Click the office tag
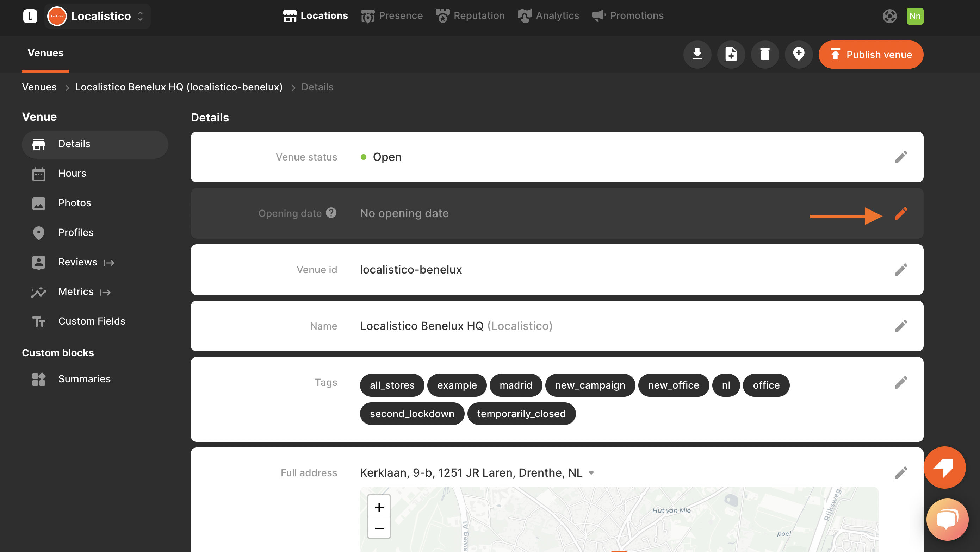 point(766,385)
